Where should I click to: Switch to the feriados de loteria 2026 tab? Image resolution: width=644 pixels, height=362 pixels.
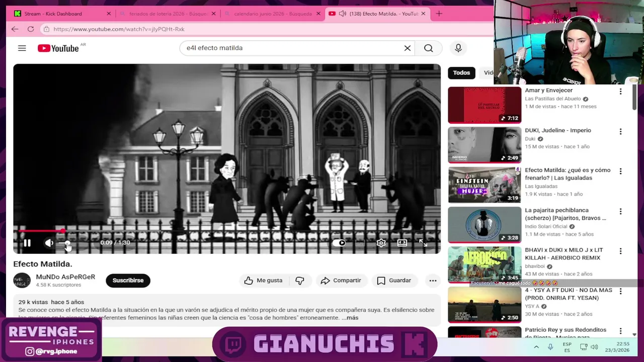[169, 14]
